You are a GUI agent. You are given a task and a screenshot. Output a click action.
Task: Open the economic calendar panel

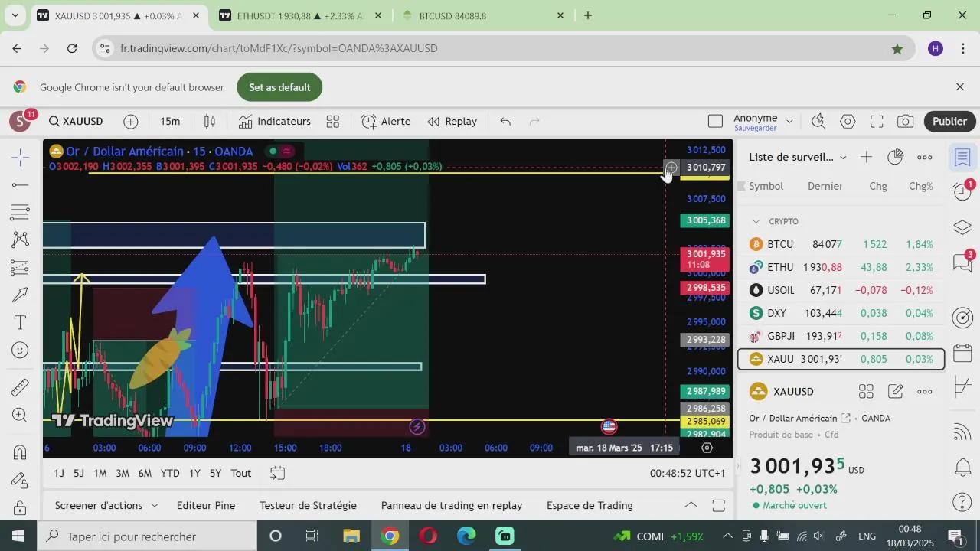point(963,353)
